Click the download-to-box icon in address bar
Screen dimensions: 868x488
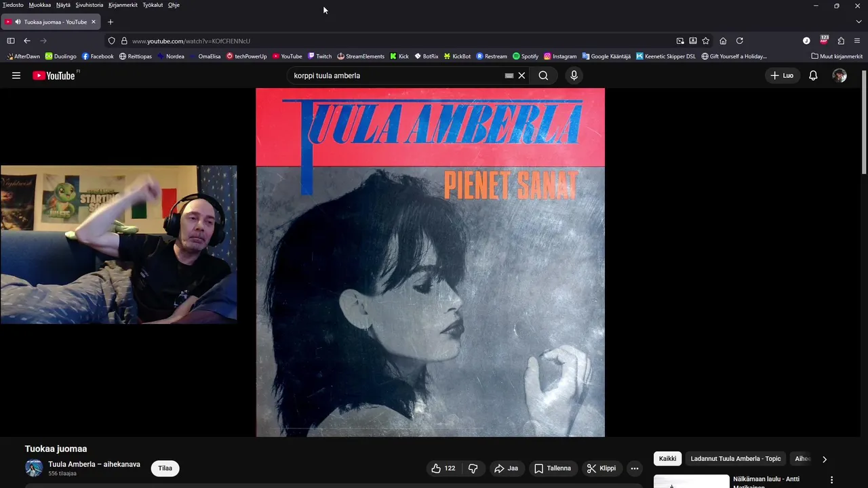click(693, 41)
